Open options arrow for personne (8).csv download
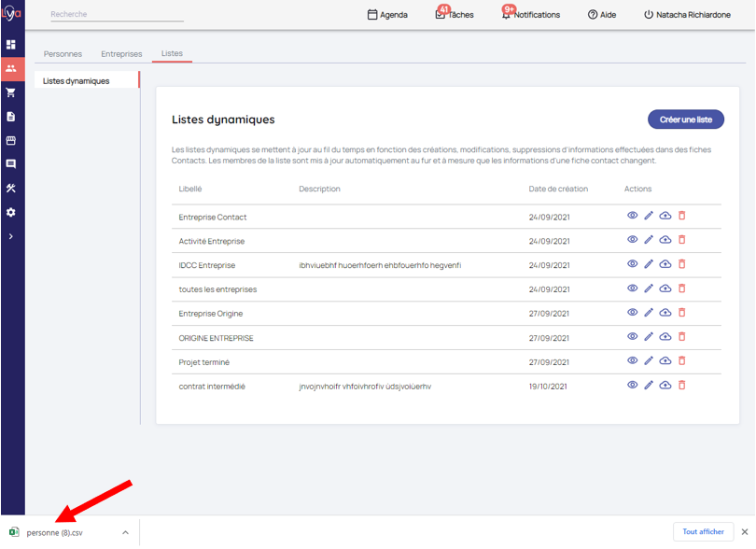 click(125, 532)
